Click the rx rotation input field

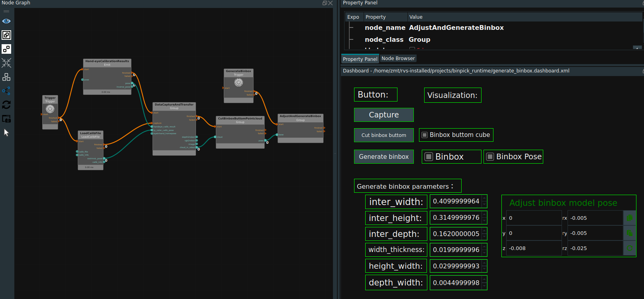(595, 218)
